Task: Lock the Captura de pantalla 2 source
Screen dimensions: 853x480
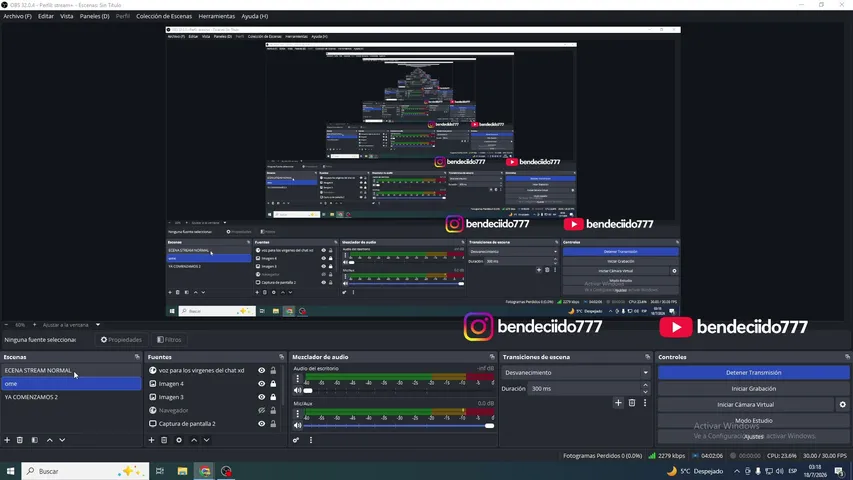Action: [x=273, y=423]
